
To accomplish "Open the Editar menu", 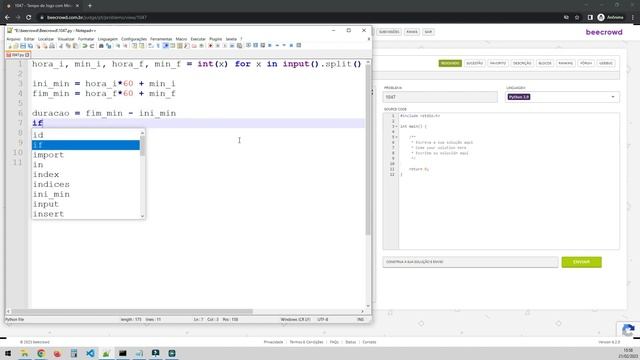I will click(x=29, y=39).
